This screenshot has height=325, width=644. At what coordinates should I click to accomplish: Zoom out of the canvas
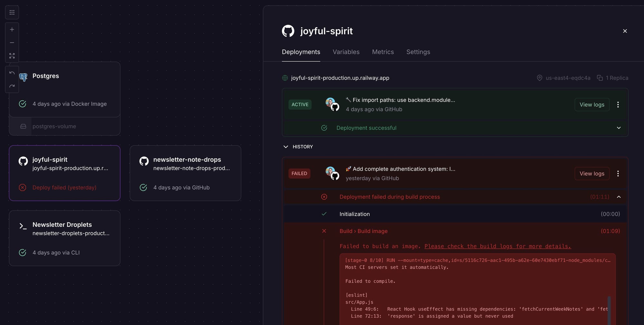[12, 43]
